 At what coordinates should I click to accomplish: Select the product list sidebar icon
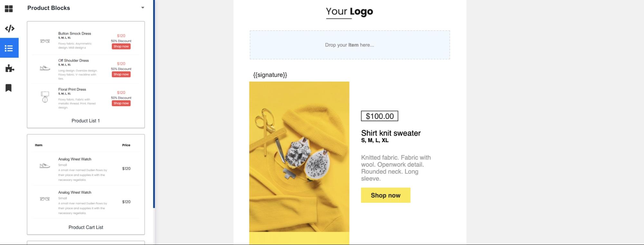click(9, 48)
